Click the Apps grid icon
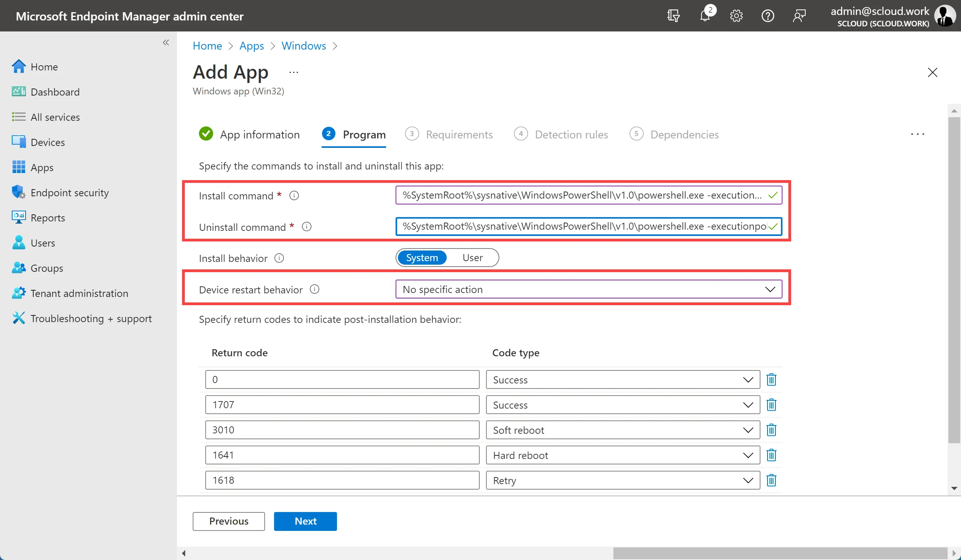961x560 pixels. coord(18,167)
